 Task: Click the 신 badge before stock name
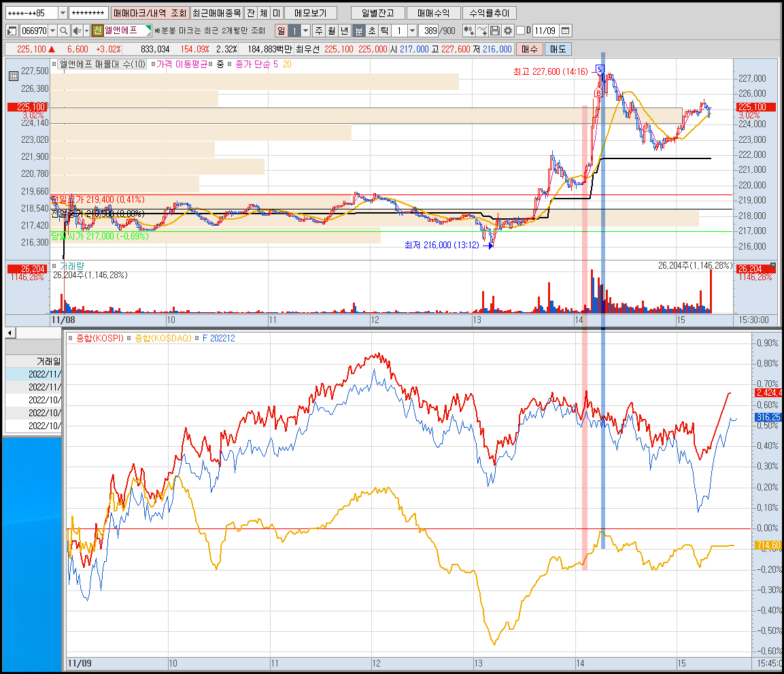click(98, 31)
